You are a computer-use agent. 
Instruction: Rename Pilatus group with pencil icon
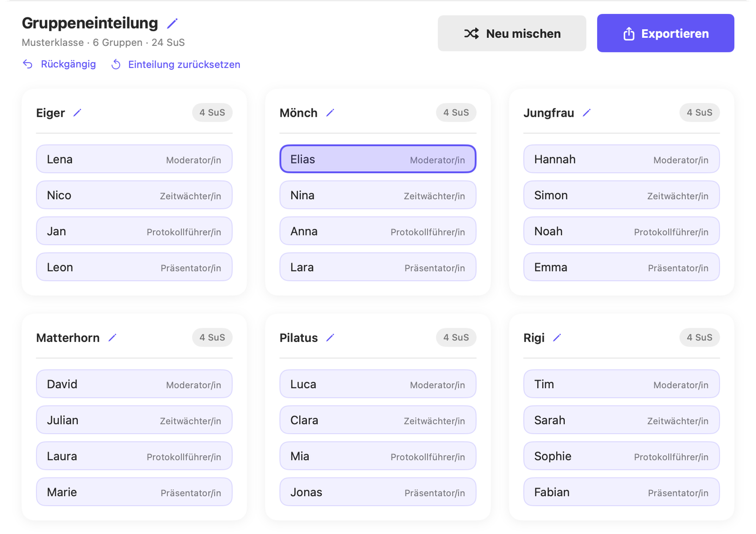330,337
